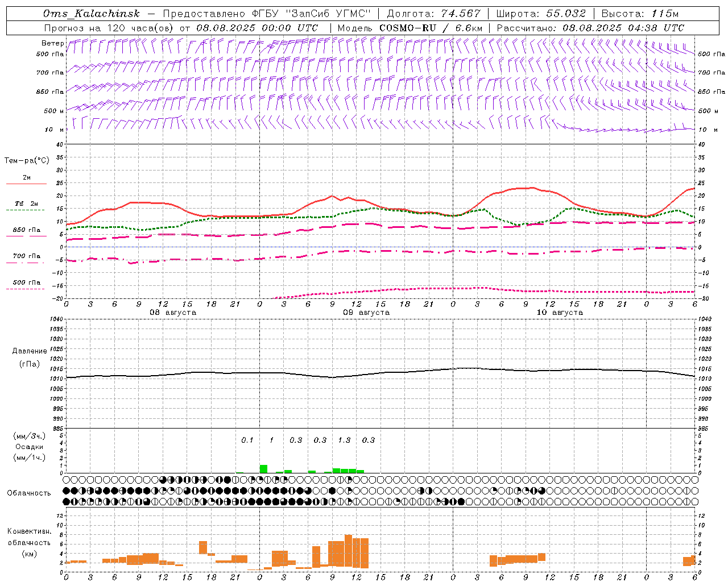
Task: Click the (мм/1ч.) precipitation unit label
Action: 30,458
